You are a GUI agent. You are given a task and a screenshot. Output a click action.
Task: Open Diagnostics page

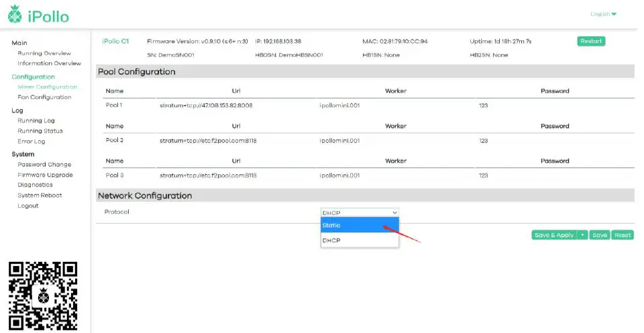(x=35, y=184)
